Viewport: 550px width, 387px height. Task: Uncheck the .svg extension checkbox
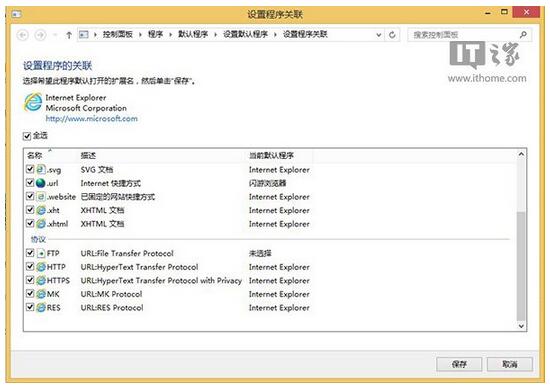click(30, 169)
